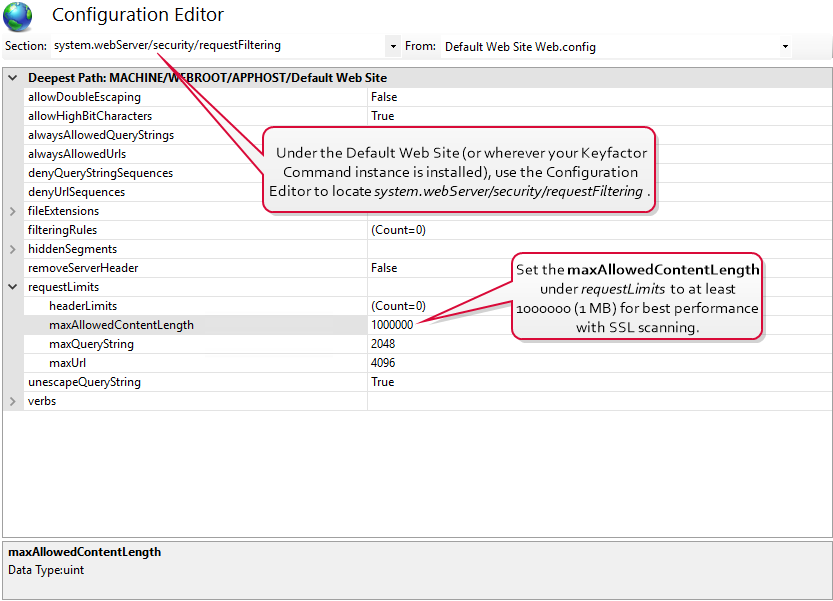Select the headerLimits property
The height and width of the screenshot is (601, 833).
(x=83, y=306)
